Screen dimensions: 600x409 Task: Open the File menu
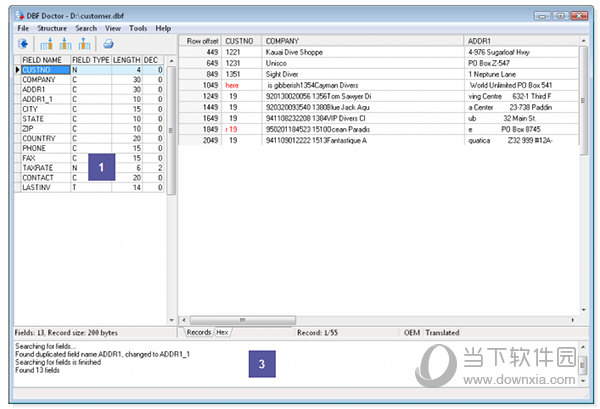coord(23,28)
